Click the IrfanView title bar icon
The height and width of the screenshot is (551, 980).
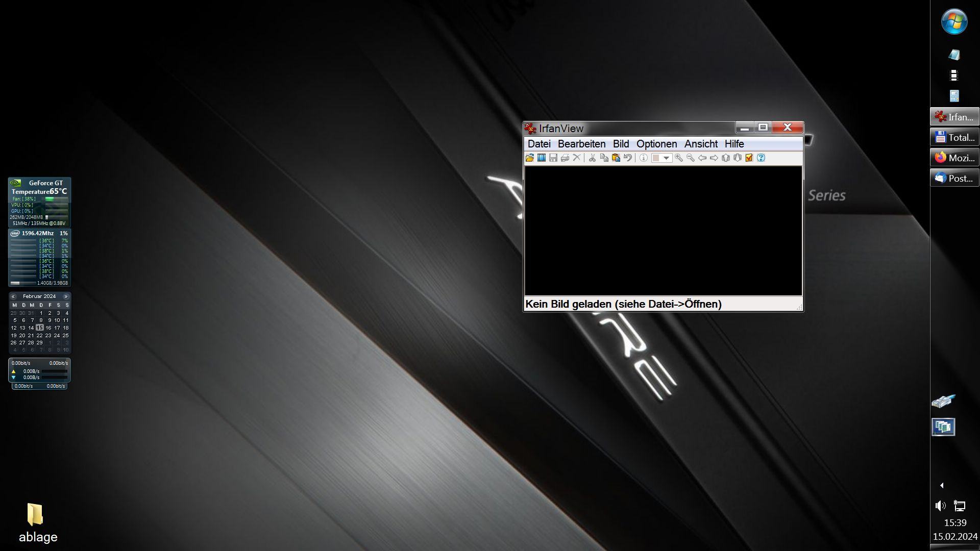click(x=530, y=129)
